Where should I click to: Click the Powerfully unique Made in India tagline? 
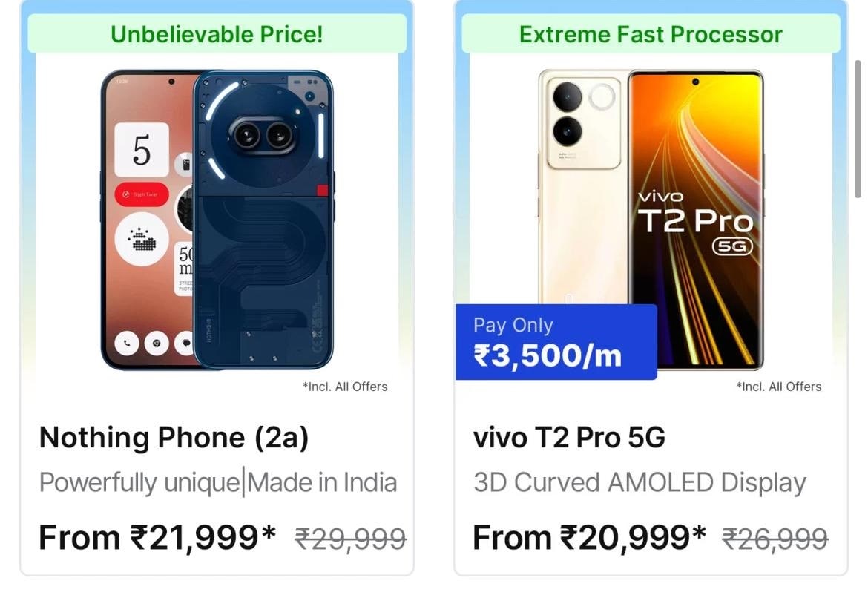(x=218, y=482)
